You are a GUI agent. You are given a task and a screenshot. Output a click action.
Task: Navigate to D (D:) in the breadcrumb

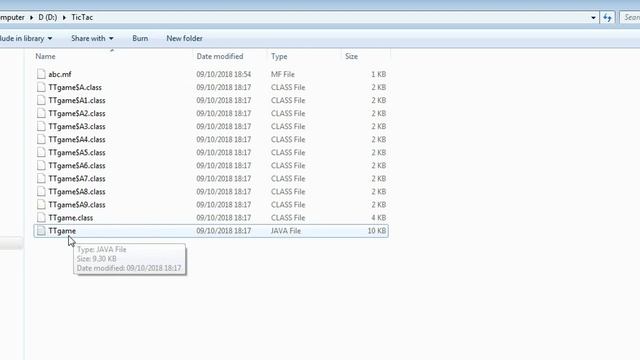coord(48,18)
